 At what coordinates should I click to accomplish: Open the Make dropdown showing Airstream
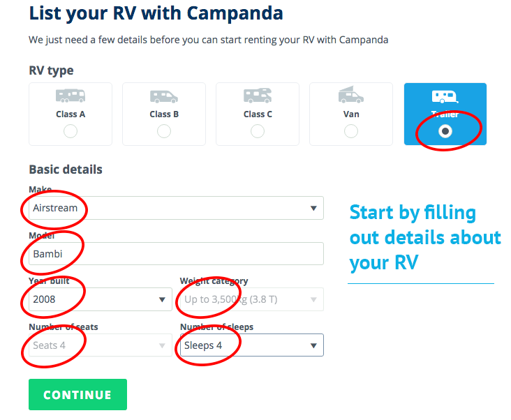(x=176, y=208)
